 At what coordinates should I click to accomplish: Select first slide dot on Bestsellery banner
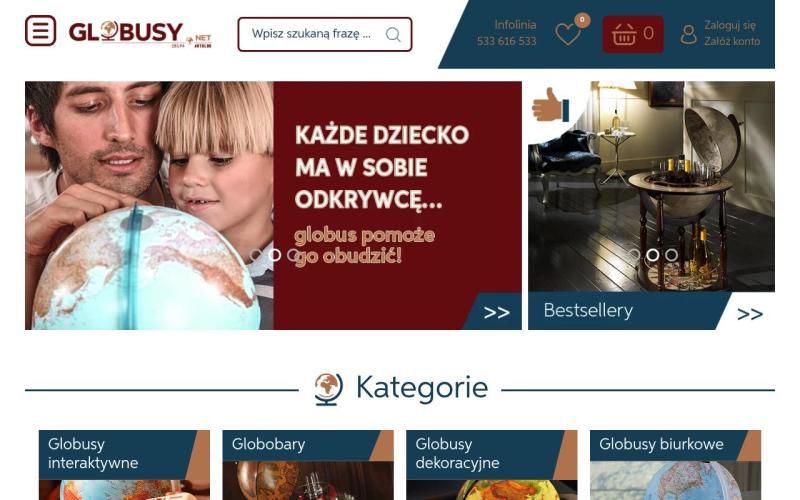click(x=634, y=255)
